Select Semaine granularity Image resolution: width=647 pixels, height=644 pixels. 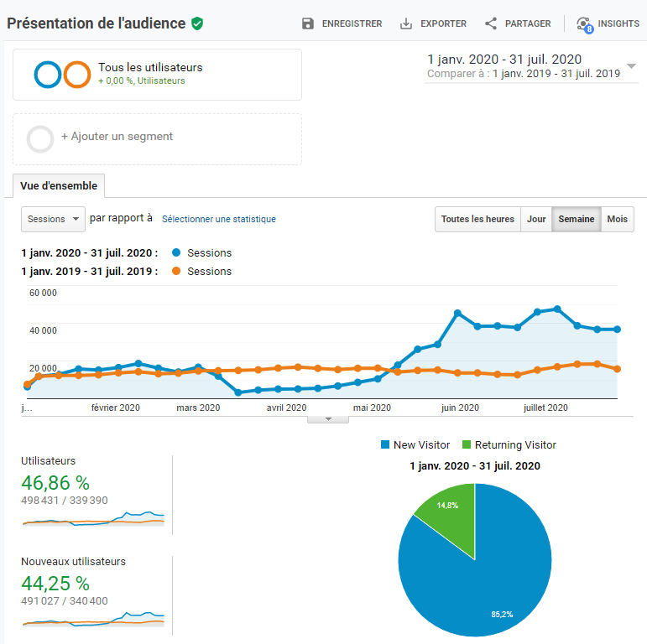(577, 219)
